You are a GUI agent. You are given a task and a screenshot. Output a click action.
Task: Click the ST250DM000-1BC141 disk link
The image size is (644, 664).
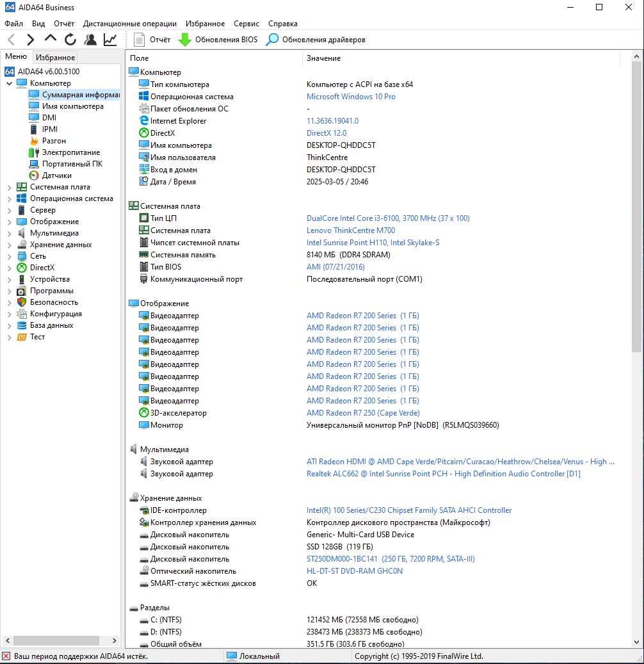[x=390, y=559]
